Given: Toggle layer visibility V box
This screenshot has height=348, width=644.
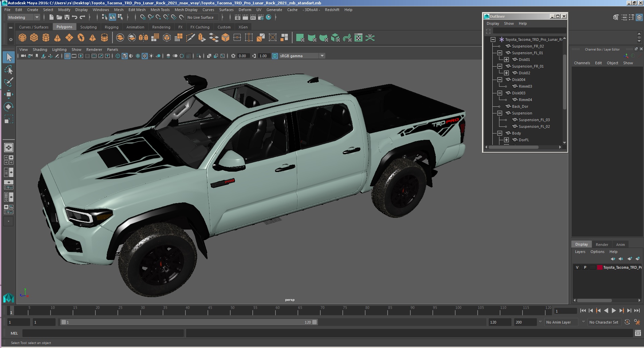Looking at the screenshot, I should pyautogui.click(x=577, y=267).
